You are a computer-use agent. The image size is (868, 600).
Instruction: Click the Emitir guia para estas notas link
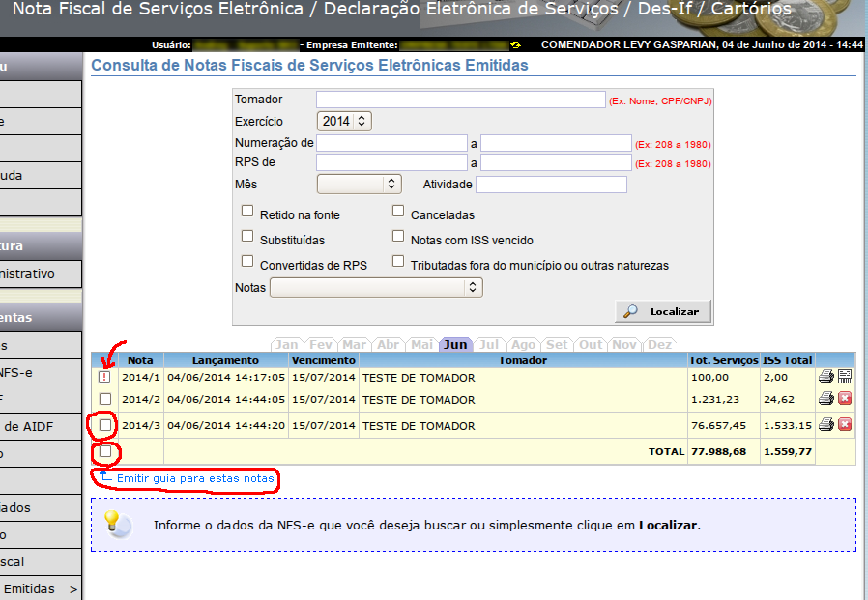coord(195,478)
